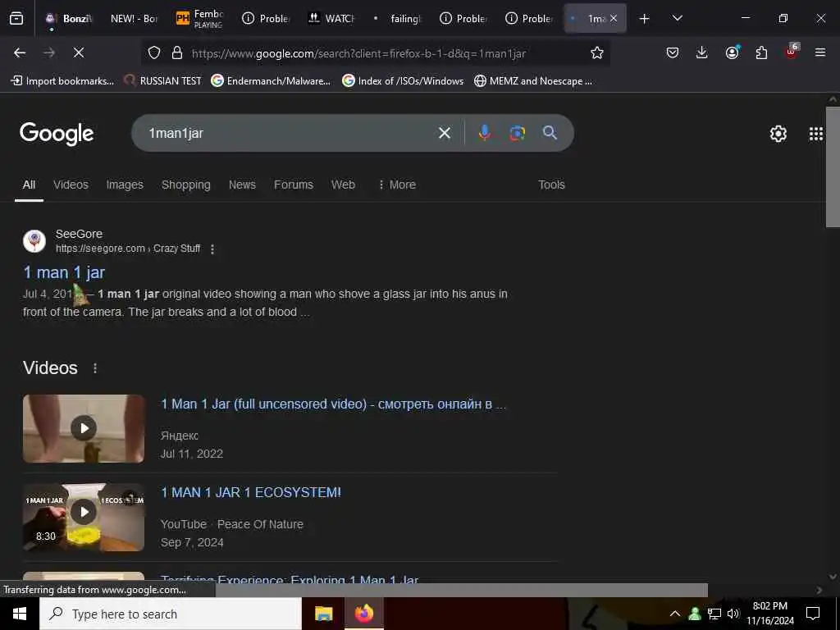Open the Firefox account menu
The height and width of the screenshot is (630, 840).
(732, 52)
